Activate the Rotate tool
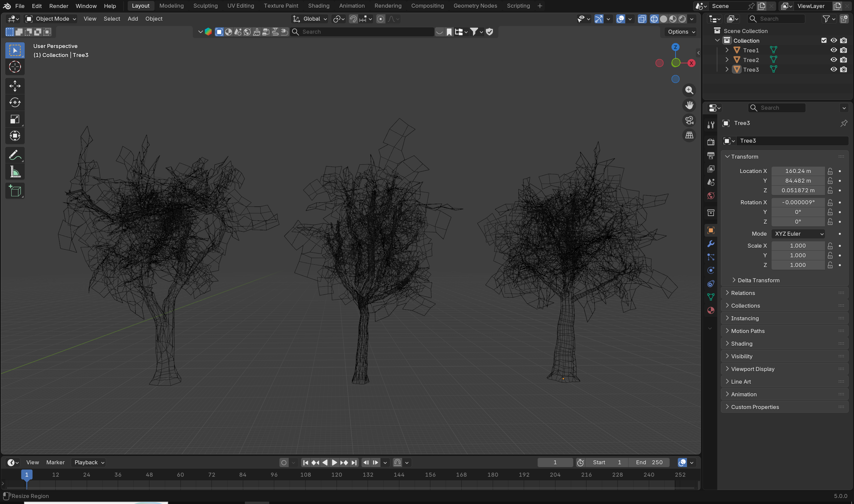 point(15,103)
